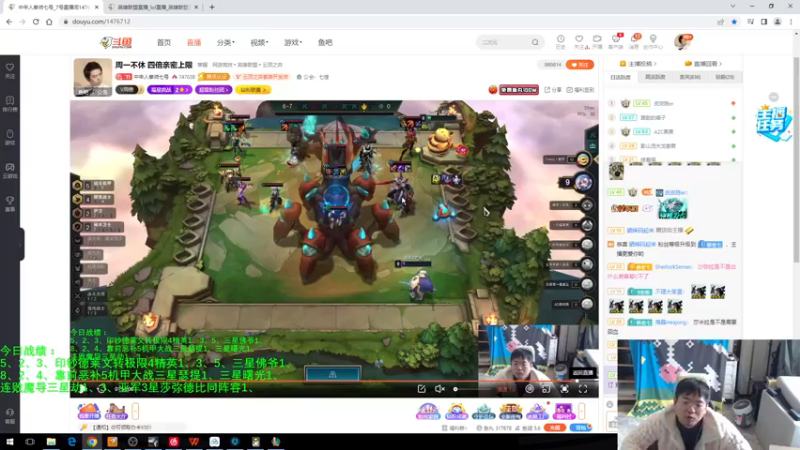The width and height of the screenshot is (800, 450).
Task: Reload the browser page
Action: click(36, 21)
